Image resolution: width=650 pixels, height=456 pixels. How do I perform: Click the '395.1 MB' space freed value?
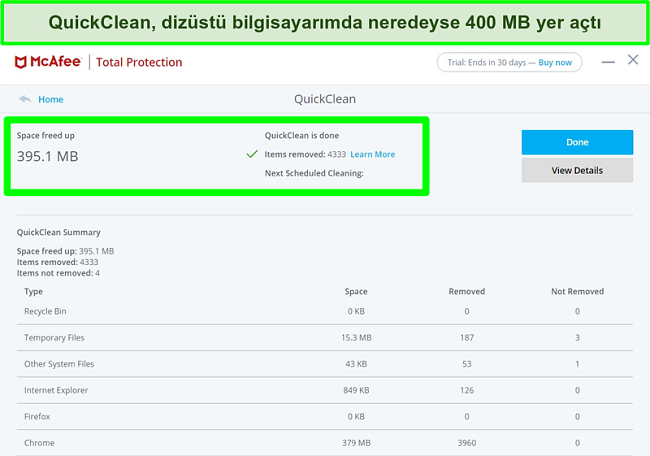[x=47, y=156]
